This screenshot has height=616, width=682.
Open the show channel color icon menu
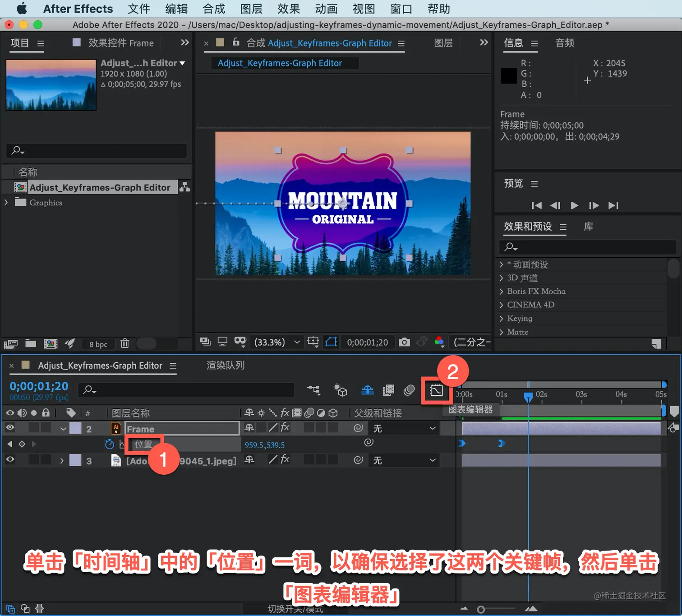[439, 342]
